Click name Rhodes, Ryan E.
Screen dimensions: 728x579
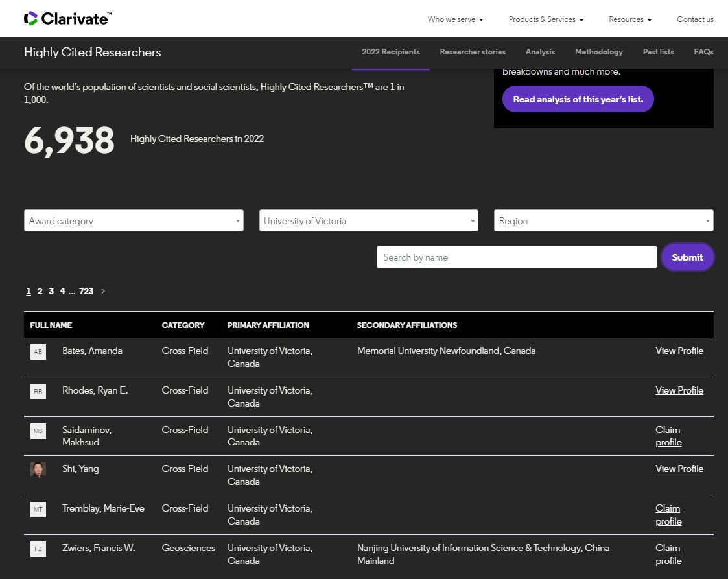pyautogui.click(x=95, y=390)
